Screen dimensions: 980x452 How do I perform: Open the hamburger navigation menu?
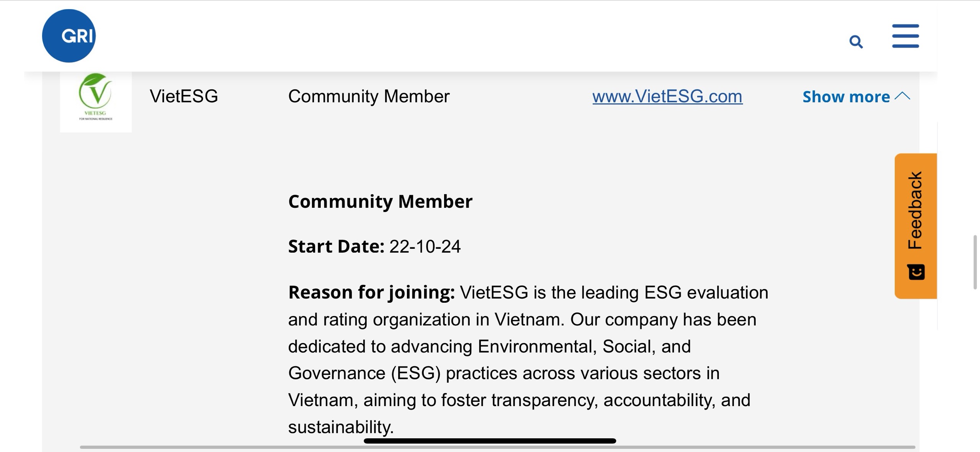pos(905,36)
